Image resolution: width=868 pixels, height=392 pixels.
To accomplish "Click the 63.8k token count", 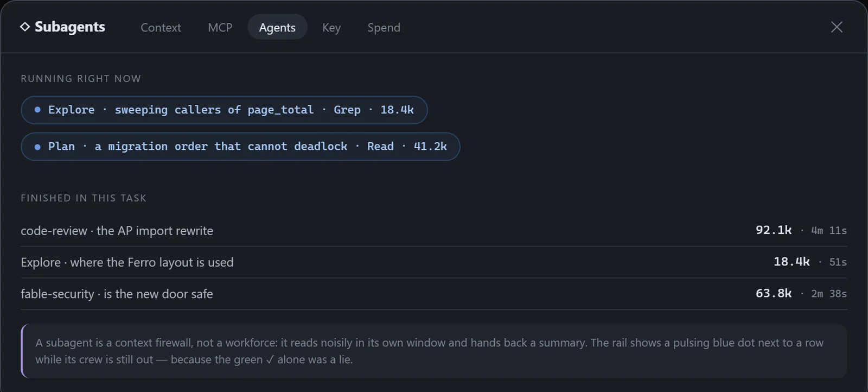I will (774, 294).
